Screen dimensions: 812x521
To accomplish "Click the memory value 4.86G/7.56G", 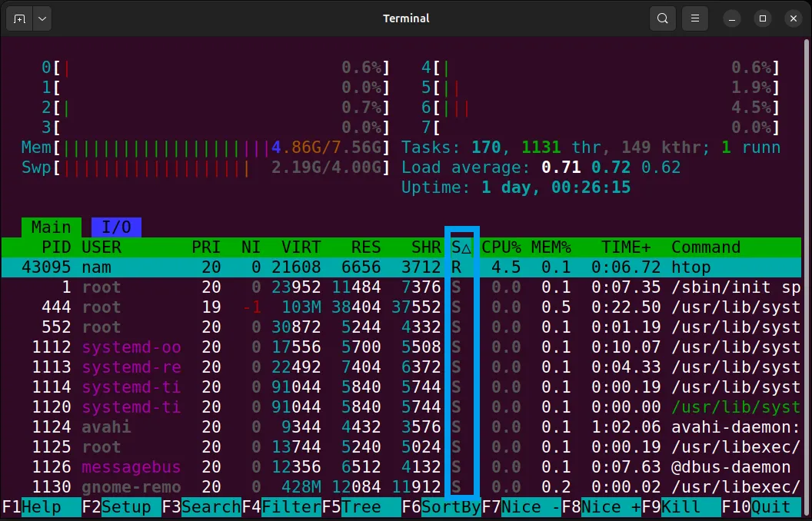I will tap(326, 148).
